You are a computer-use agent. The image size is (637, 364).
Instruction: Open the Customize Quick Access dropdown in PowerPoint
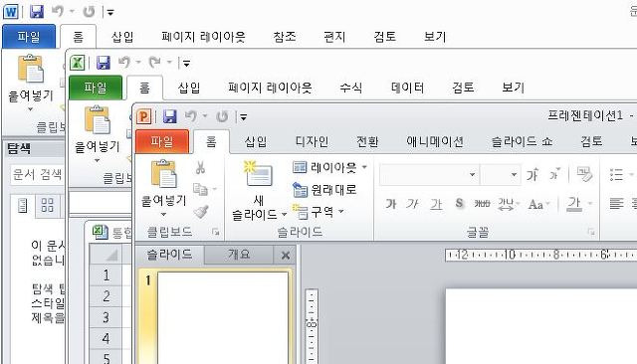243,117
